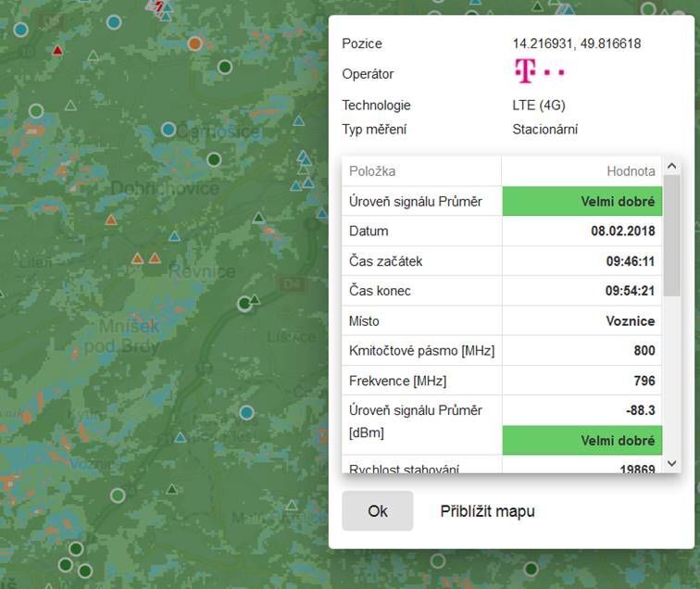This screenshot has height=589, width=700.
Task: Click the measurement table scrollbar thumb
Action: coord(672,234)
